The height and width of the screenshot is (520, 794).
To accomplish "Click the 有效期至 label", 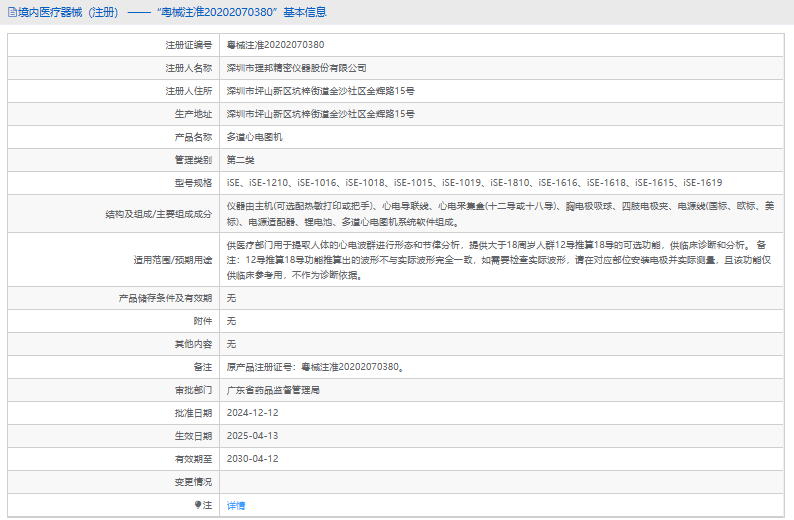I will point(193,459).
